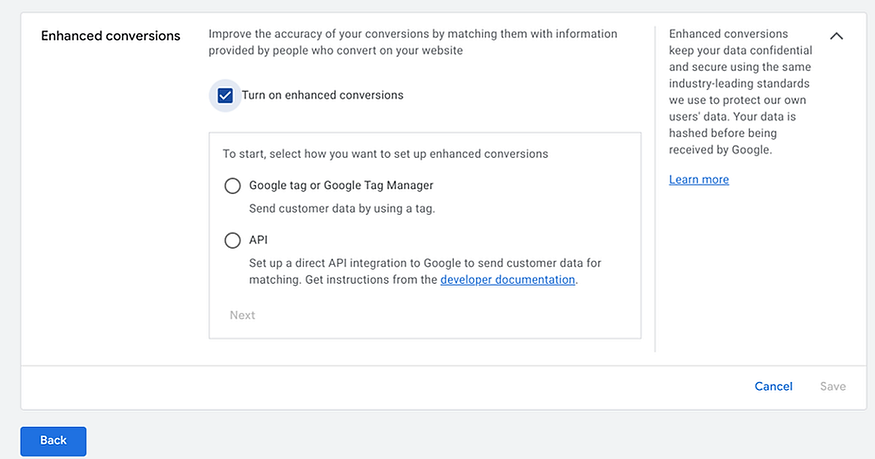
Task: Open the developer documentation link
Action: tap(507, 280)
